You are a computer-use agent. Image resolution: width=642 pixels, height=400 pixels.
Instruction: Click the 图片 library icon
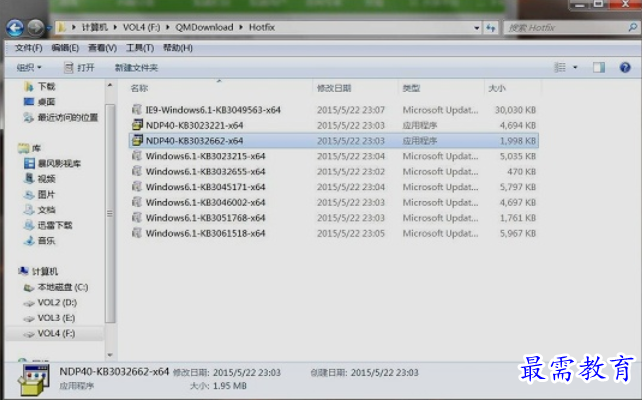pos(29,194)
